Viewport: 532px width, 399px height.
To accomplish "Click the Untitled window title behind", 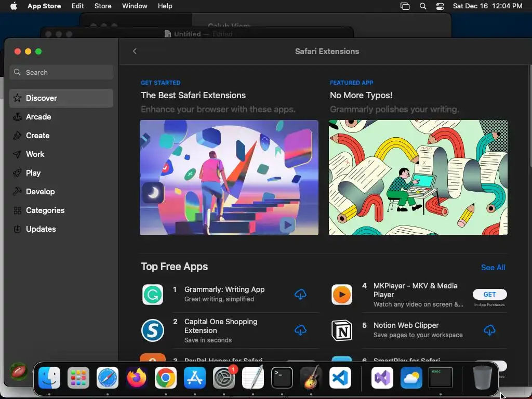I will click(x=187, y=34).
